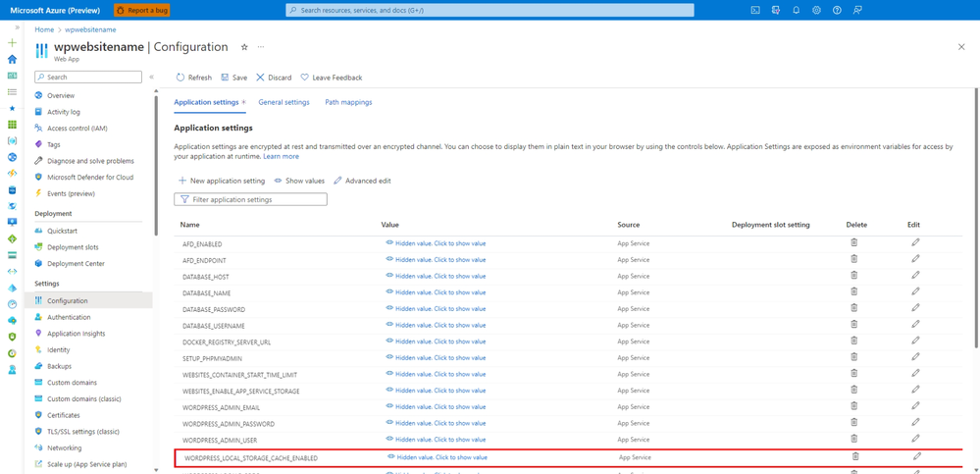Image resolution: width=980 pixels, height=474 pixels.
Task: Edit the WORDPRESS_ADMIN_USER setting
Action: click(x=915, y=438)
